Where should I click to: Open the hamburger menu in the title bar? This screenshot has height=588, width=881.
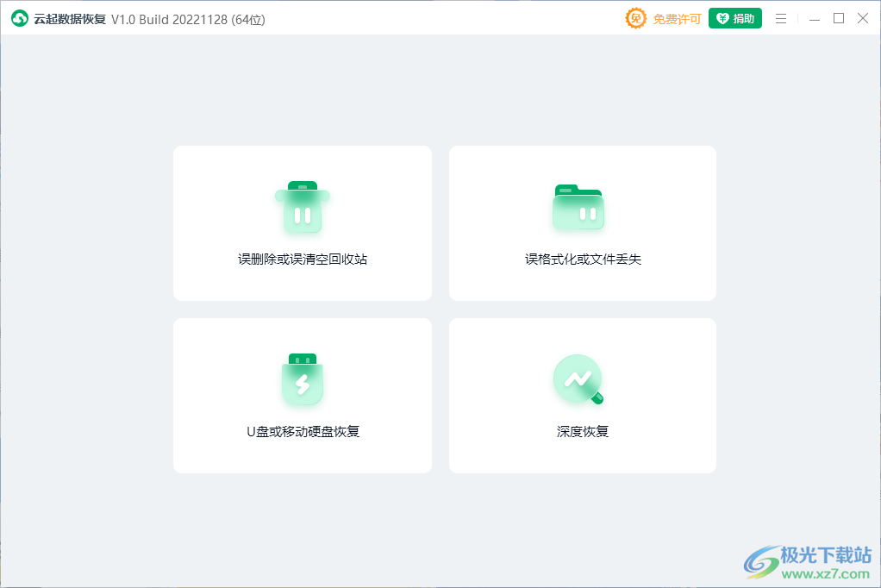(x=781, y=18)
